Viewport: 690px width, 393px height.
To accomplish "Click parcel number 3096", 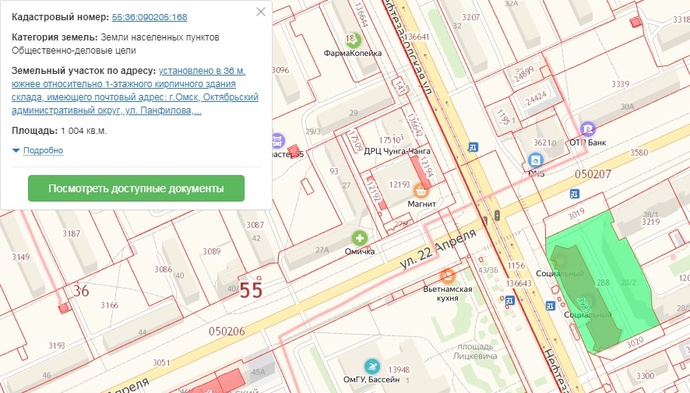I will 280,70.
